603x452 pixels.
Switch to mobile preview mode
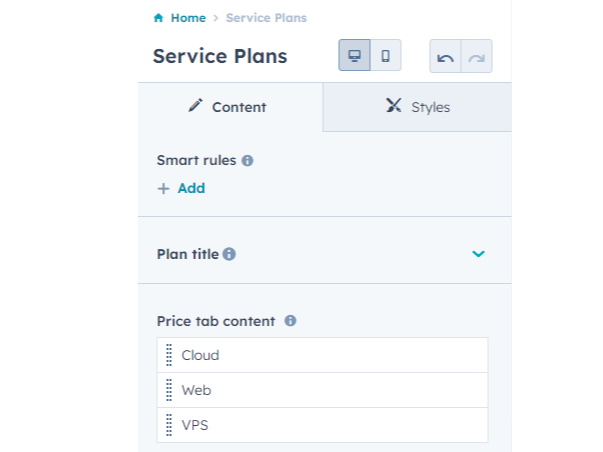click(386, 56)
